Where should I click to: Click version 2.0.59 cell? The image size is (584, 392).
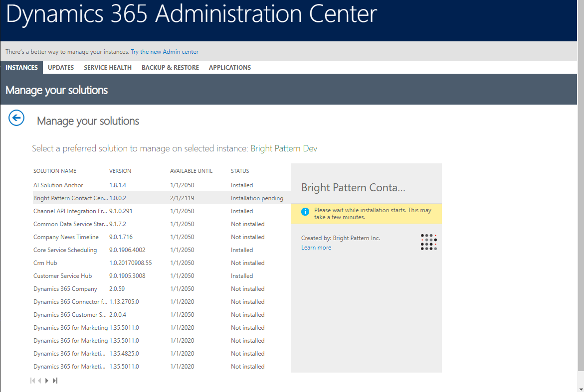pos(117,288)
